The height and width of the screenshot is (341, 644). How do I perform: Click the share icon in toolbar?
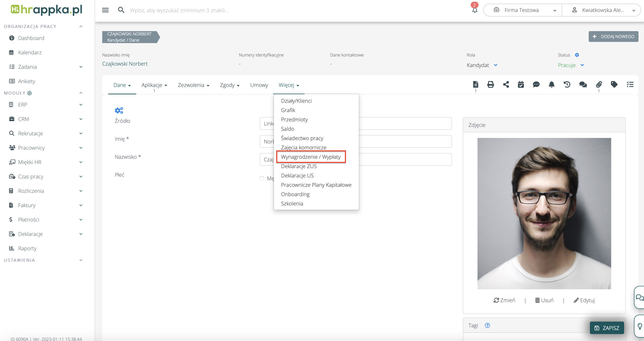(506, 84)
